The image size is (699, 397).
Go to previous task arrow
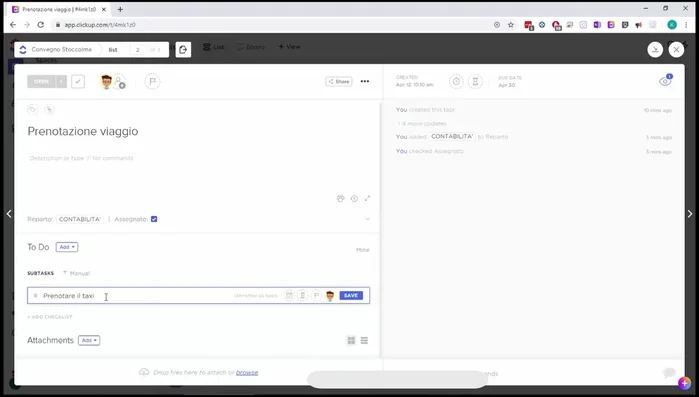9,214
